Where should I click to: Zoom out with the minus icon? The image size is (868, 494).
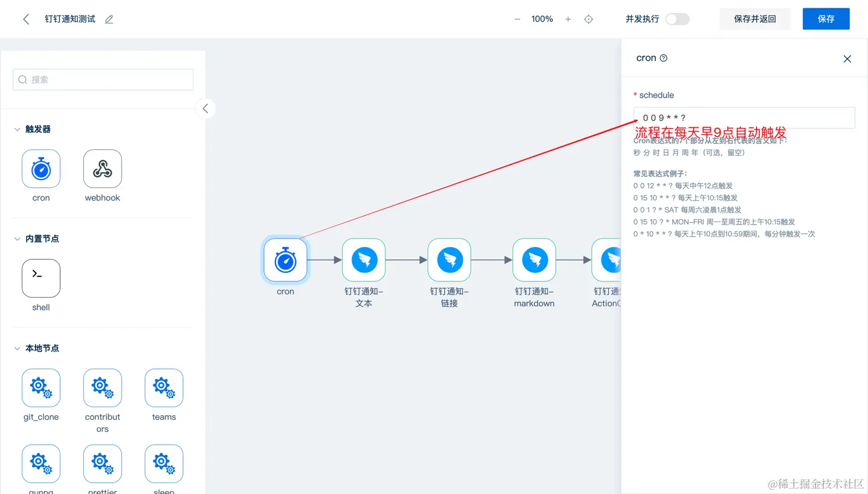point(517,19)
